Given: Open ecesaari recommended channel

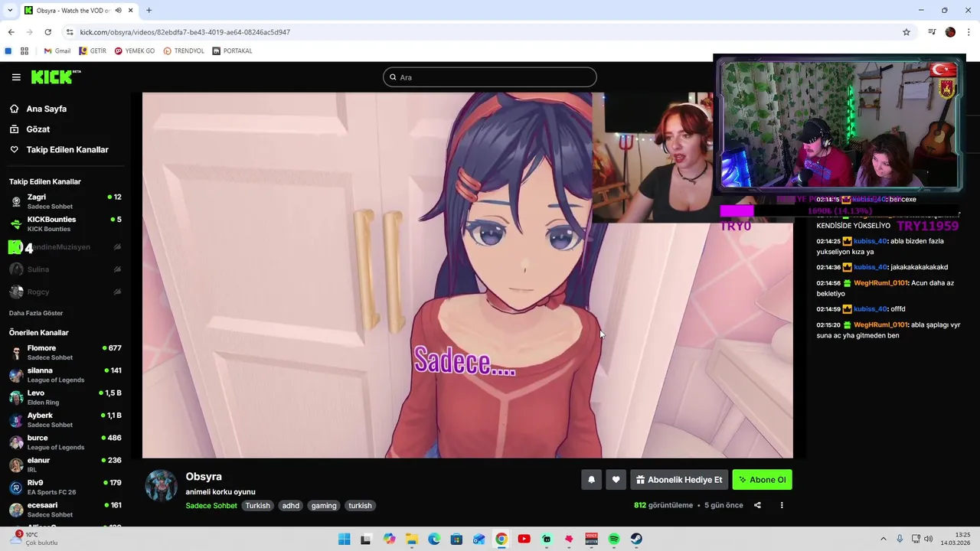Looking at the screenshot, I should 65,510.
